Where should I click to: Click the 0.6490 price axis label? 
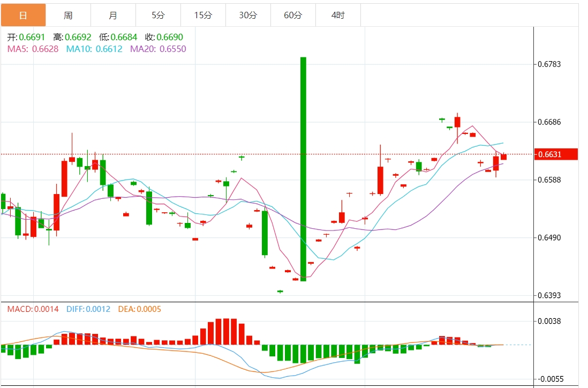(x=549, y=237)
